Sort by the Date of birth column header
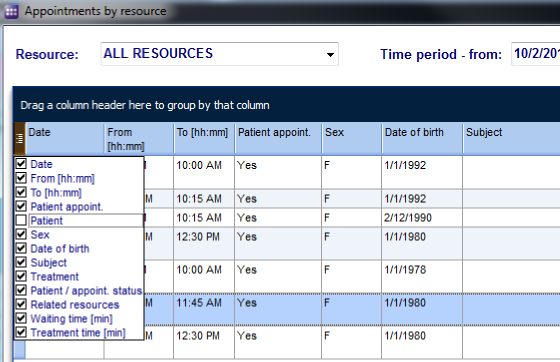Viewport: 560px width, 362px height. (x=422, y=139)
